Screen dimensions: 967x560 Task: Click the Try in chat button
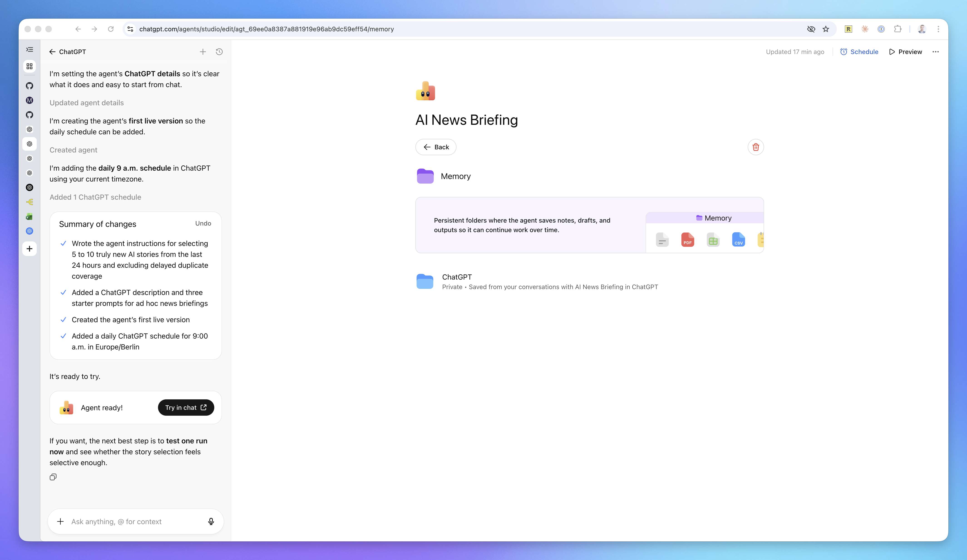click(186, 407)
